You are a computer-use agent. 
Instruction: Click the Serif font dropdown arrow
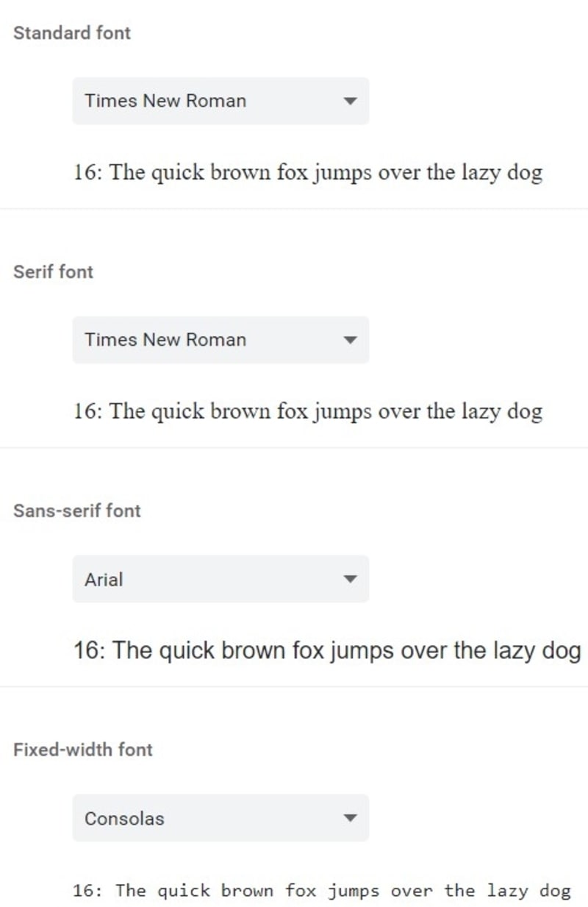tap(352, 340)
